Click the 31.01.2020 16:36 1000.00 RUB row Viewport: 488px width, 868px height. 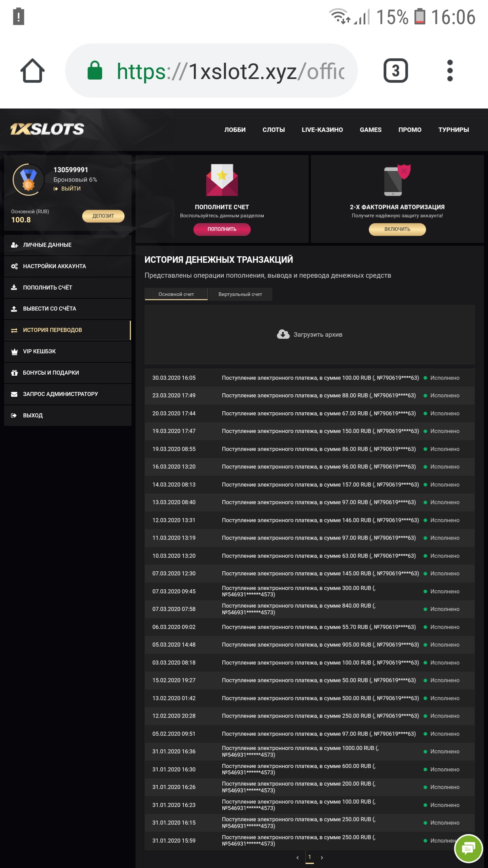click(309, 752)
